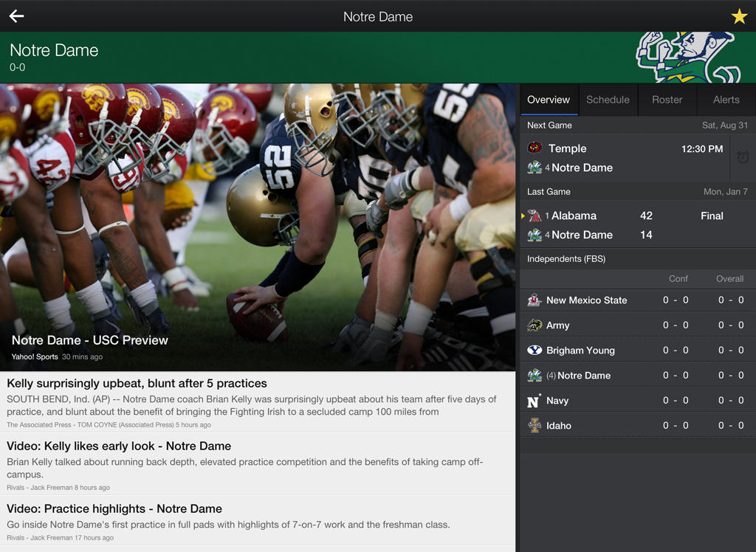Read 'Kelly surprisingly upbeat, blunt after 5 practices'

tap(137, 383)
